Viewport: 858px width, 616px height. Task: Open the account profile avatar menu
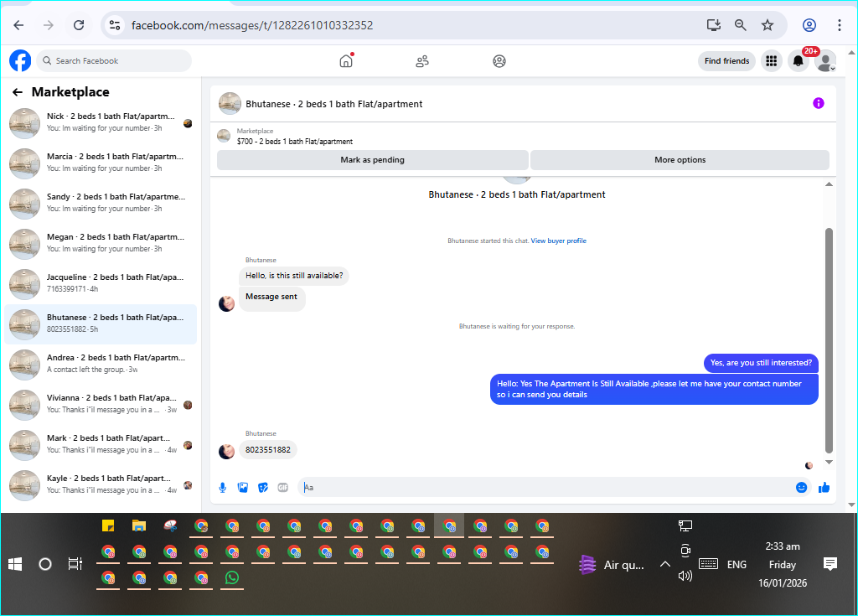825,61
